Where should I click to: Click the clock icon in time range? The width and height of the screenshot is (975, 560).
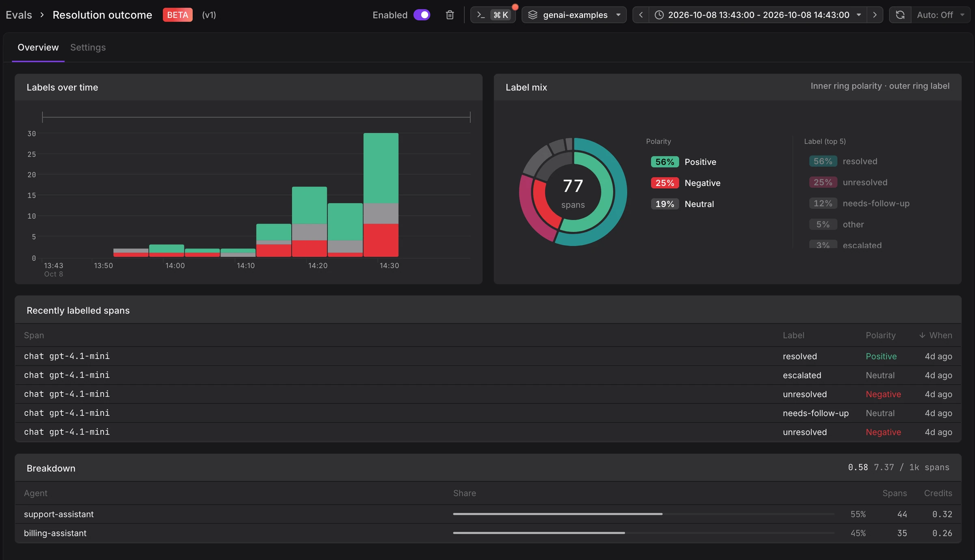[659, 15]
